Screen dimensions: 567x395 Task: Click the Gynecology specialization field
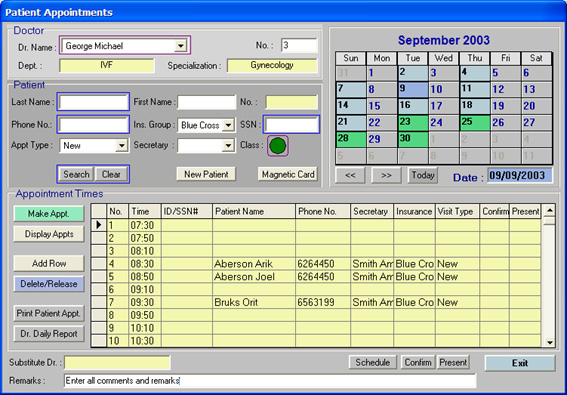272,66
